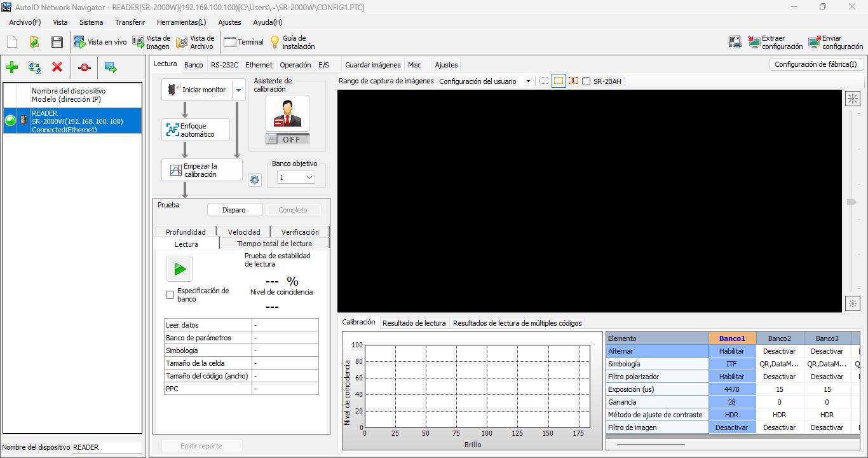Screen dimensions: 868x458
Task: Toggle the Asistente de calibración OFF switch
Action: (287, 139)
